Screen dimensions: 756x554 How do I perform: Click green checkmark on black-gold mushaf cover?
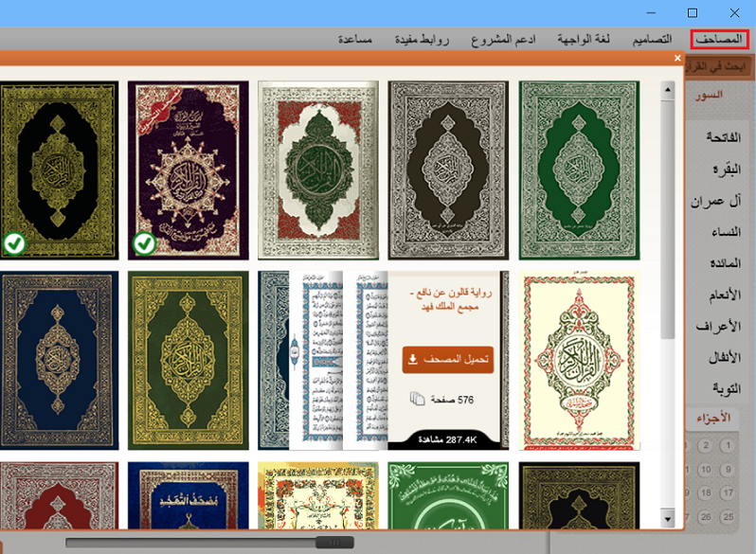pos(14,243)
